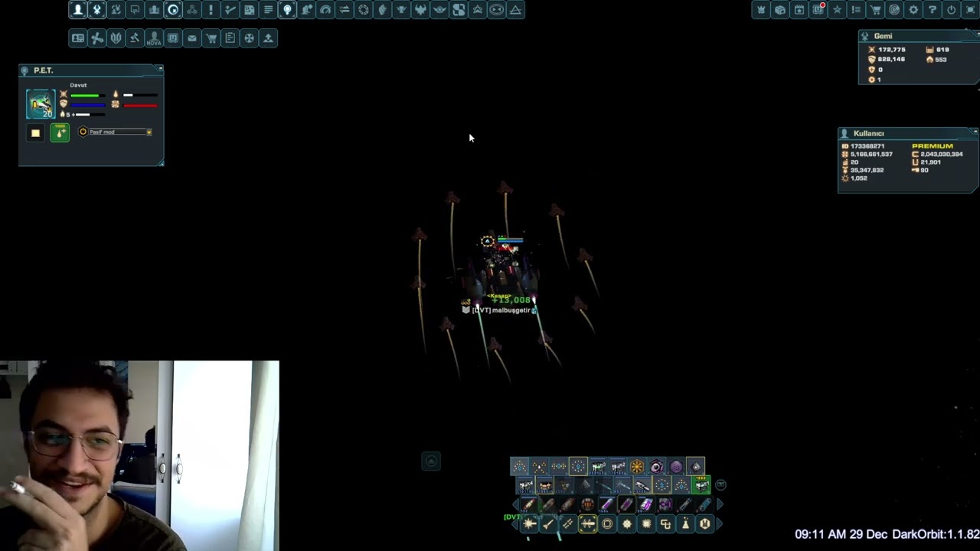Screen dimensions: 980x551
Task: Open the auction gavel icon
Action: (x=135, y=37)
